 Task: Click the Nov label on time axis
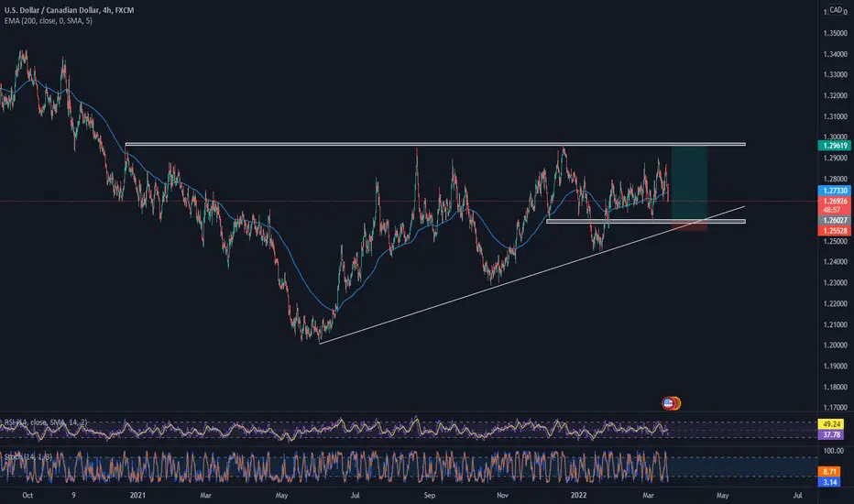coord(502,495)
